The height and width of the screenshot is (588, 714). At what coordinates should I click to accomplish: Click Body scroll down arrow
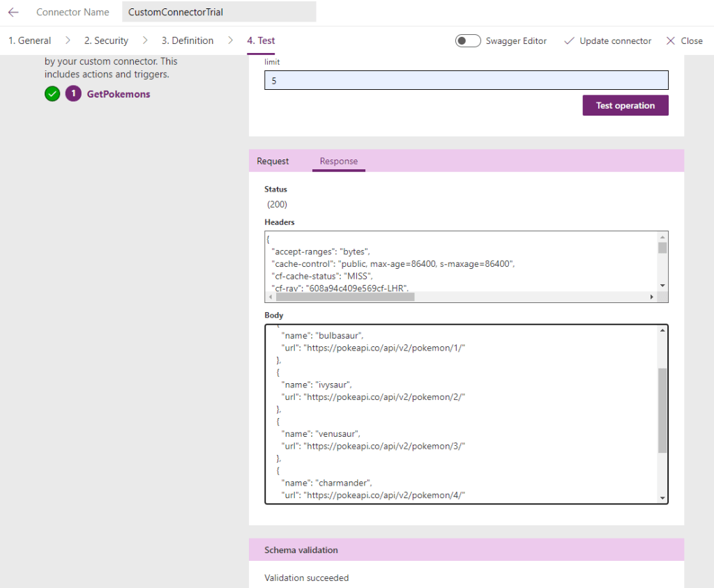662,497
